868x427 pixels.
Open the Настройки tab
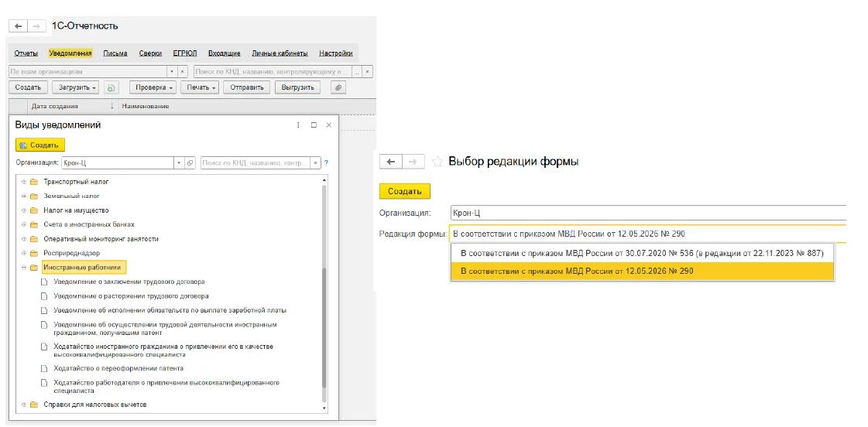coord(335,53)
